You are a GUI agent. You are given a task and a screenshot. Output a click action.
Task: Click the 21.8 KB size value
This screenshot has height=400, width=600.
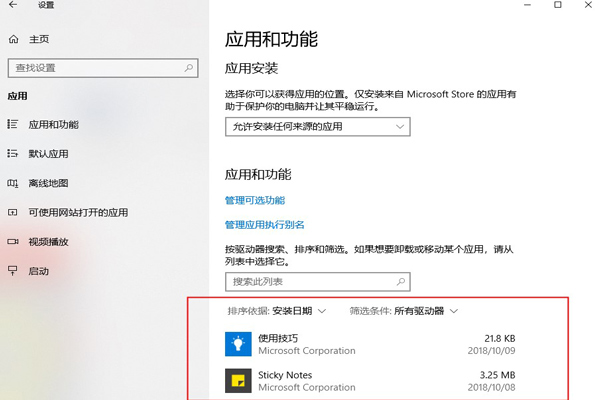click(500, 338)
